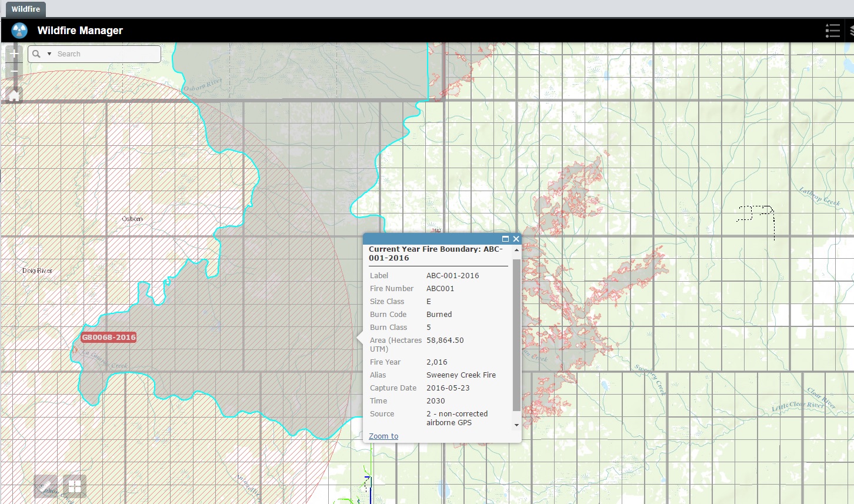Click the Alias value Sweeney Creek Fire

click(461, 375)
